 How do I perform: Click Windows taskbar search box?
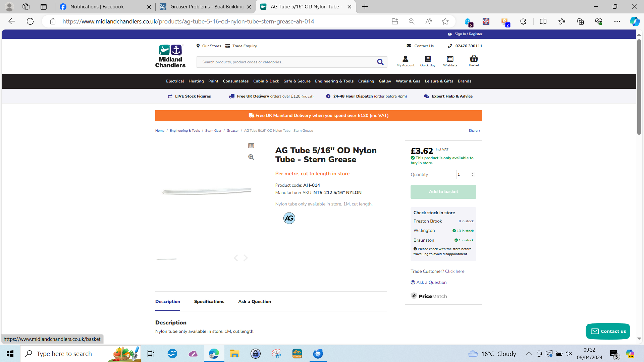[x=80, y=354]
